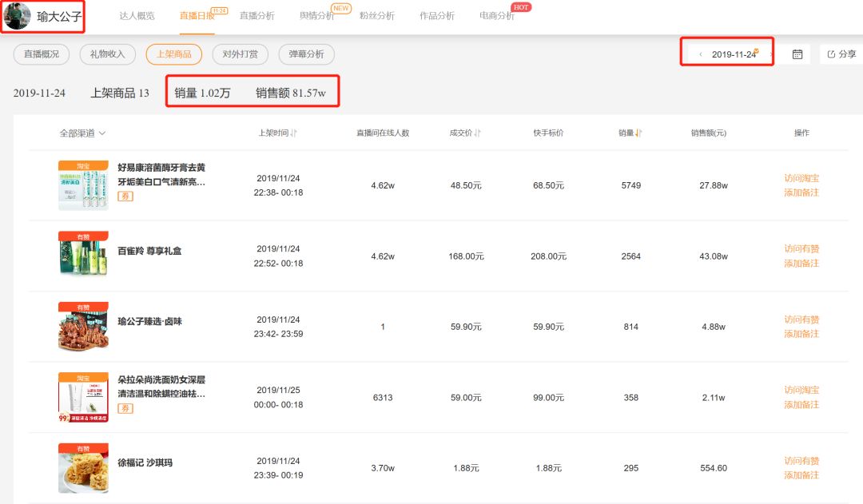Click 添加备注 for the 百雀羚 gift box
Viewport: 863px width, 504px height.
point(801,264)
